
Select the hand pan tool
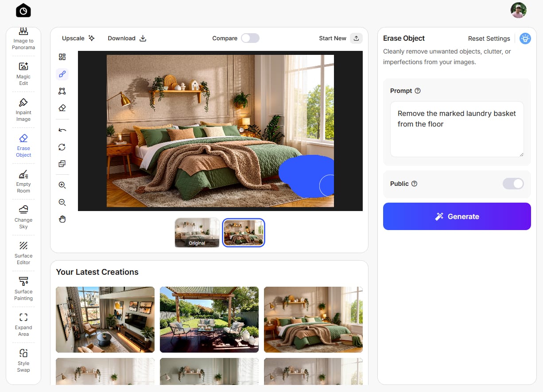[x=62, y=219]
